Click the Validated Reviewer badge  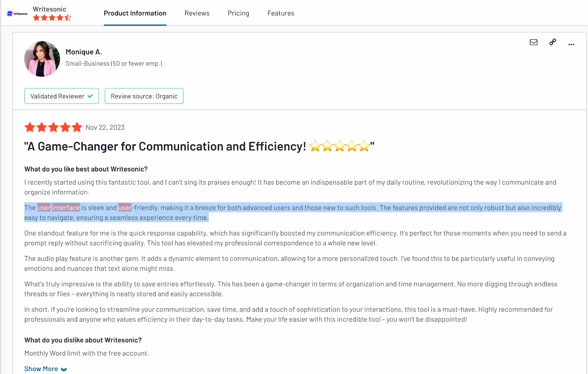pos(62,96)
